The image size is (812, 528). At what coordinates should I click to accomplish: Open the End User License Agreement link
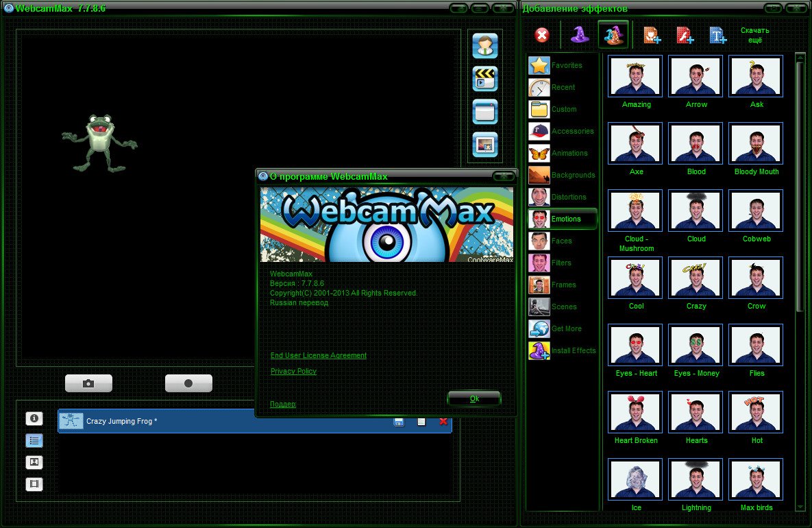tap(319, 355)
